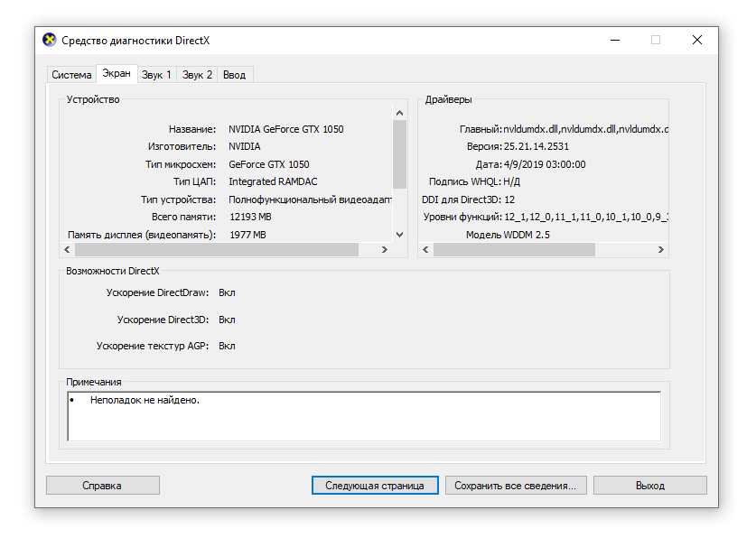This screenshot has width=756, height=538.
Task: Click right arrow of Драйверы horizontal scrollbar
Action: [x=660, y=249]
